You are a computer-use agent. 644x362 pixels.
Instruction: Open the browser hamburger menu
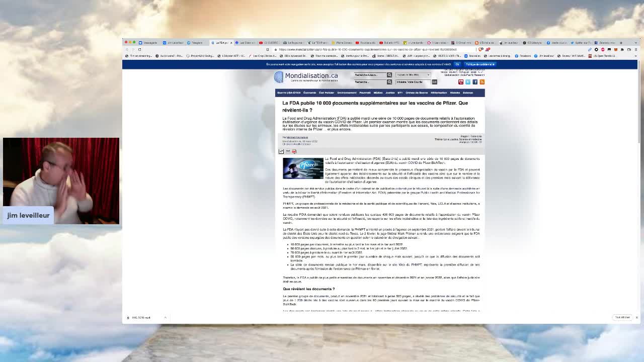point(636,49)
